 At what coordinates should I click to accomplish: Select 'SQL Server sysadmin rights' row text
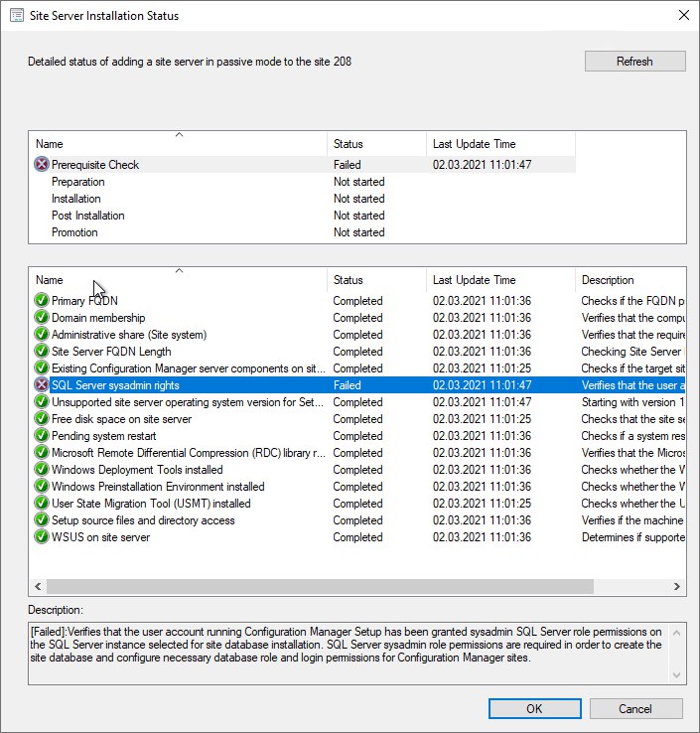(x=115, y=385)
